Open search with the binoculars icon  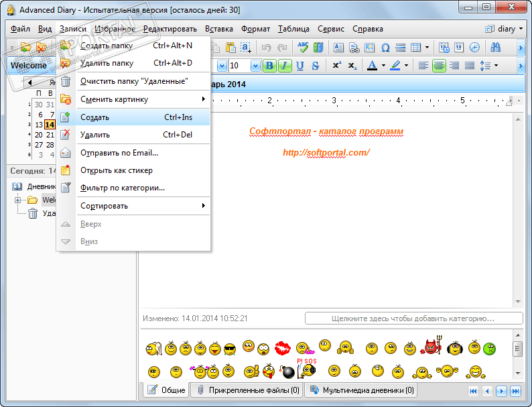click(495, 48)
